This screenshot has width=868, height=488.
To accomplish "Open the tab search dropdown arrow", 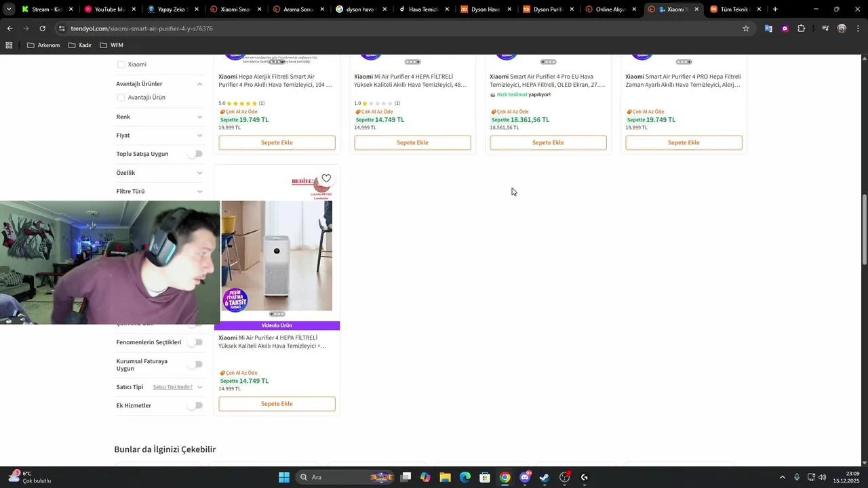I will (x=9, y=9).
